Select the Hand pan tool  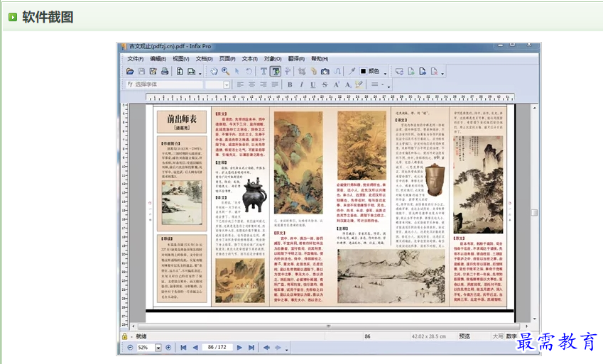point(214,72)
